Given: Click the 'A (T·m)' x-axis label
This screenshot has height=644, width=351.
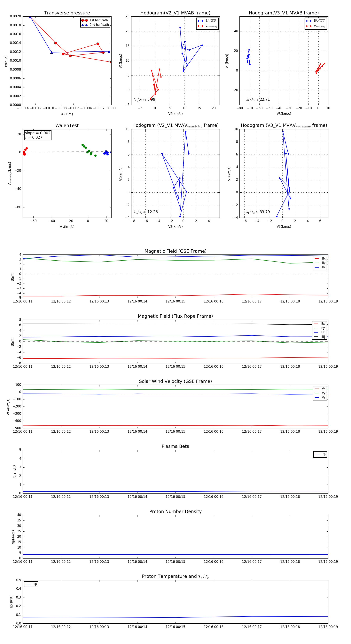Looking at the screenshot, I should pyautogui.click(x=67, y=114).
